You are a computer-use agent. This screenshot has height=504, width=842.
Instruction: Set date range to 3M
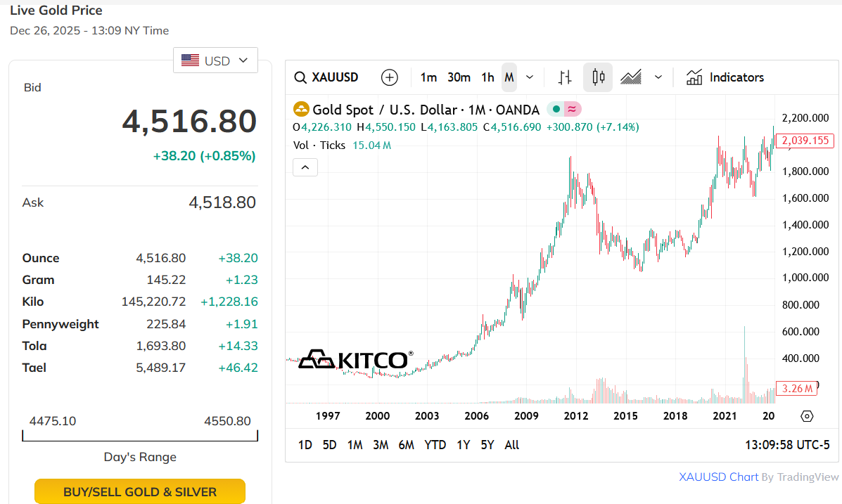coord(381,445)
